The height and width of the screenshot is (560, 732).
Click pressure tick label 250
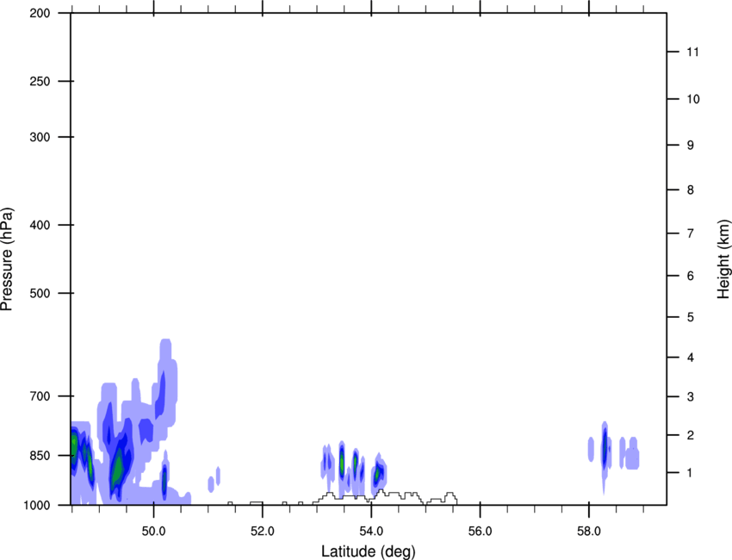(40, 81)
